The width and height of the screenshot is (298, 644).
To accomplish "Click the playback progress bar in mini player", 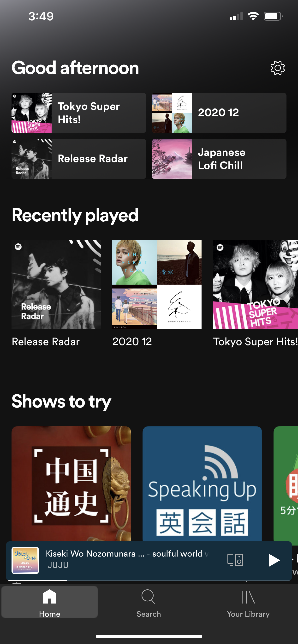I will pyautogui.click(x=149, y=580).
